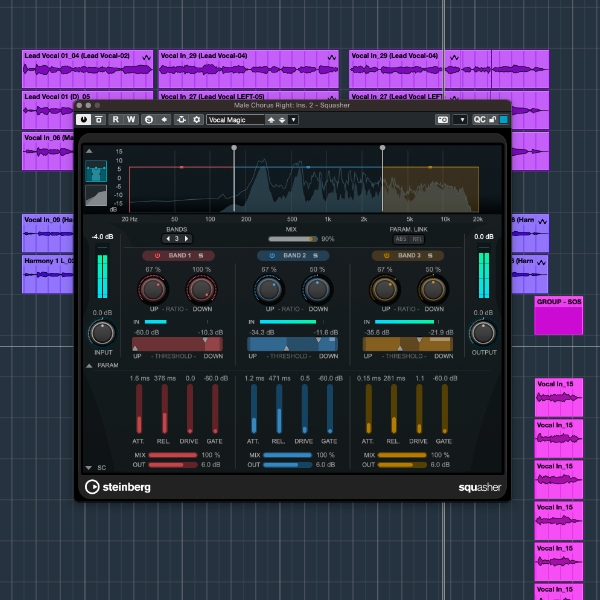The image size is (600, 600).
Task: Click the camera snapshot icon in plugin toolbar
Action: point(443,120)
